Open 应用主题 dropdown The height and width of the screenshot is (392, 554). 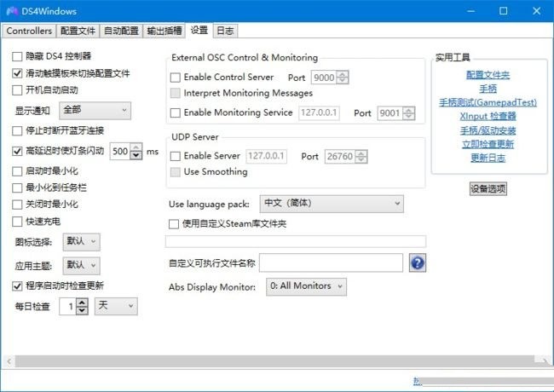[x=81, y=266]
